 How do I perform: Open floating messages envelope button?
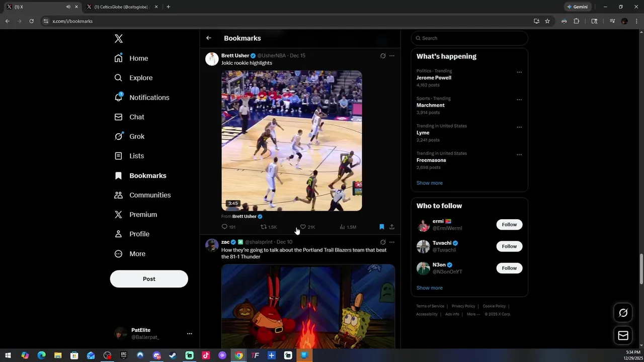[x=623, y=335]
